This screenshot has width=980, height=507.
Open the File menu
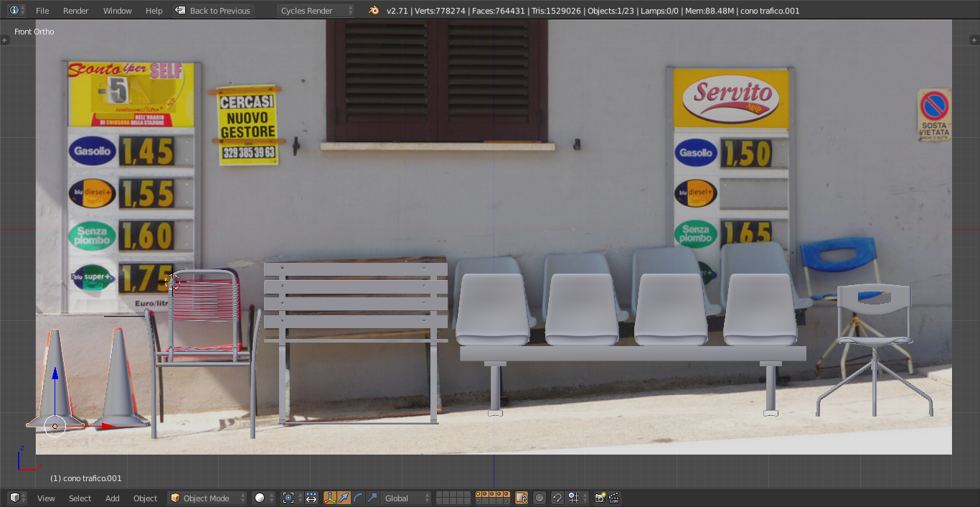click(x=42, y=11)
